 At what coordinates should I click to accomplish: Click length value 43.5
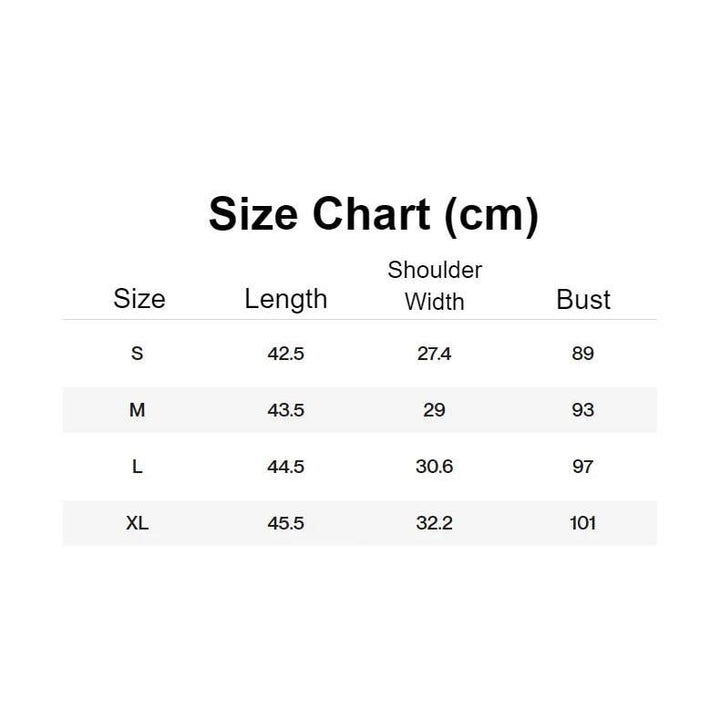(x=286, y=410)
